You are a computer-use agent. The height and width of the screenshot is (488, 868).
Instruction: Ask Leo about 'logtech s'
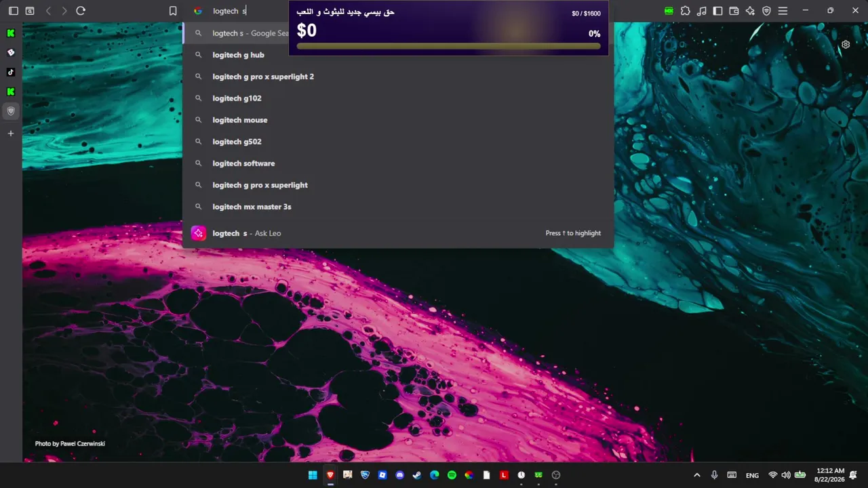[398, 233]
